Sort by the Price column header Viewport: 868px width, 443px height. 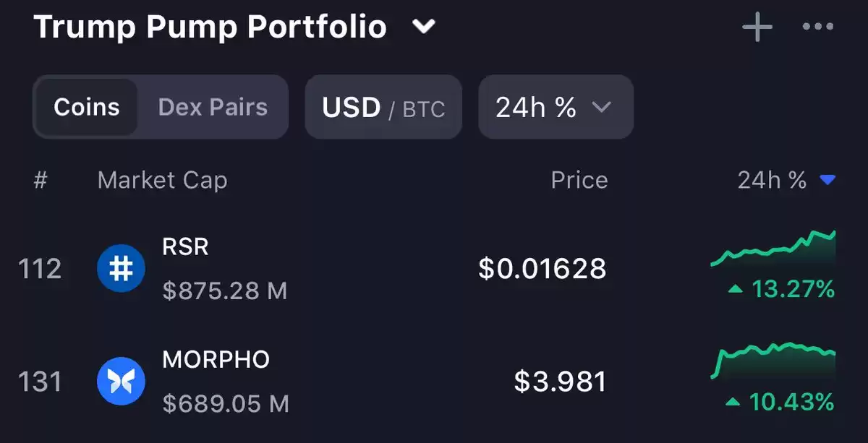(579, 180)
